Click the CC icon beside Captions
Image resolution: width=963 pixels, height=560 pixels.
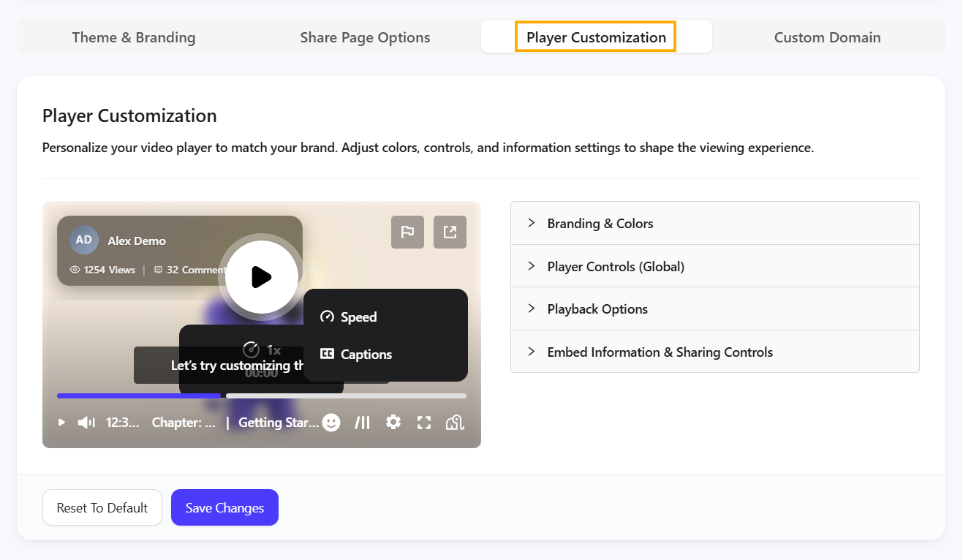pos(327,354)
